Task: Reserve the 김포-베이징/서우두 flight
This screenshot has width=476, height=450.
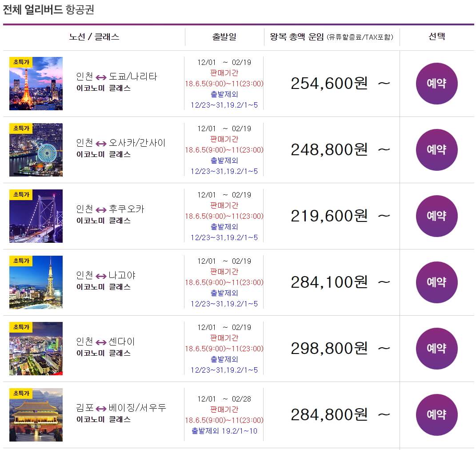Action: click(x=436, y=415)
